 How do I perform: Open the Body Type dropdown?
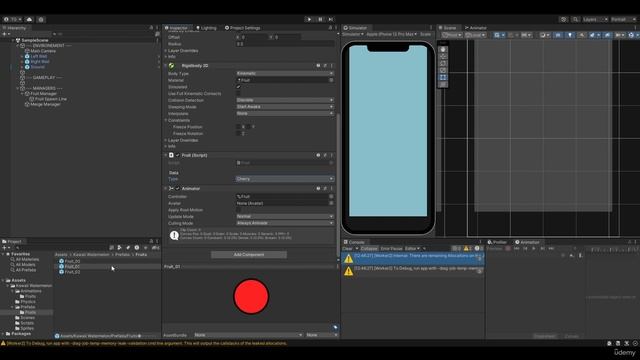pos(284,73)
